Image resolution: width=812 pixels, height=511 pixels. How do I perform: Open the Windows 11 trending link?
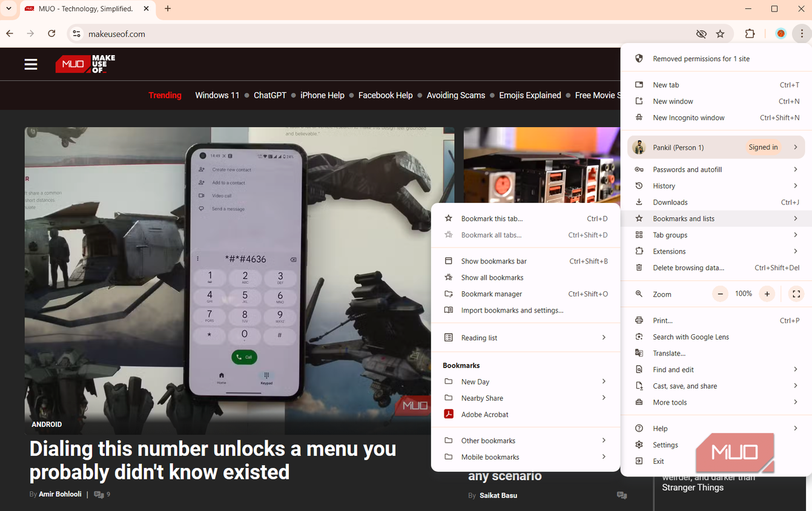coord(217,95)
